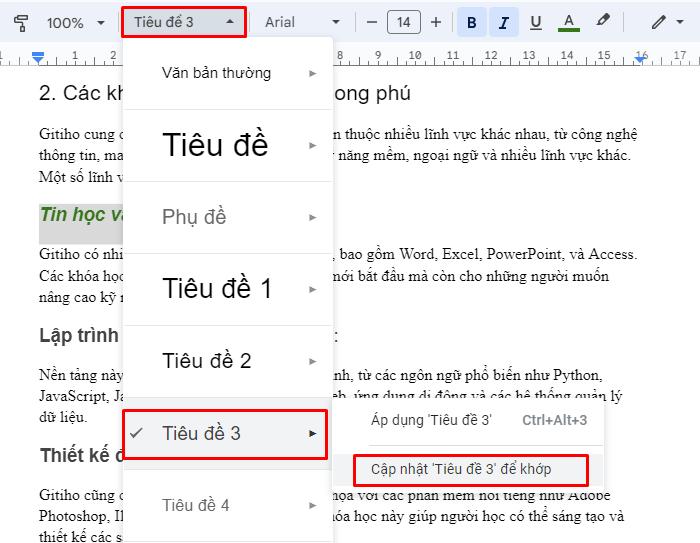Viewport: 700px width, 543px height.
Task: Increase font size with plus button
Action: click(436, 22)
